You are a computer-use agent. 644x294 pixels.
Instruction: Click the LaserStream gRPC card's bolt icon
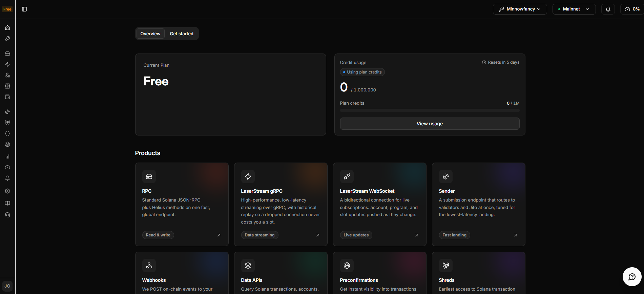click(x=248, y=176)
